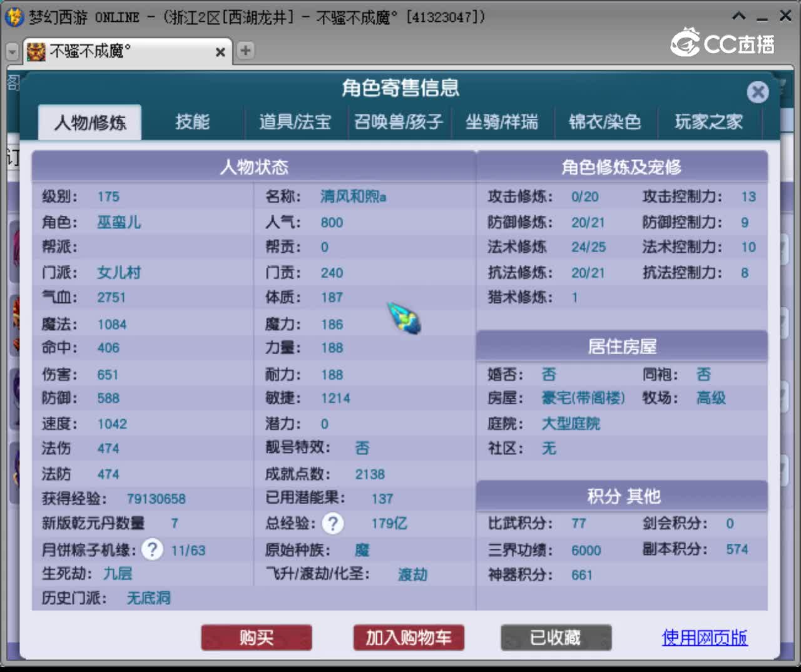Switch to the 道具/法宝 tab

point(295,121)
